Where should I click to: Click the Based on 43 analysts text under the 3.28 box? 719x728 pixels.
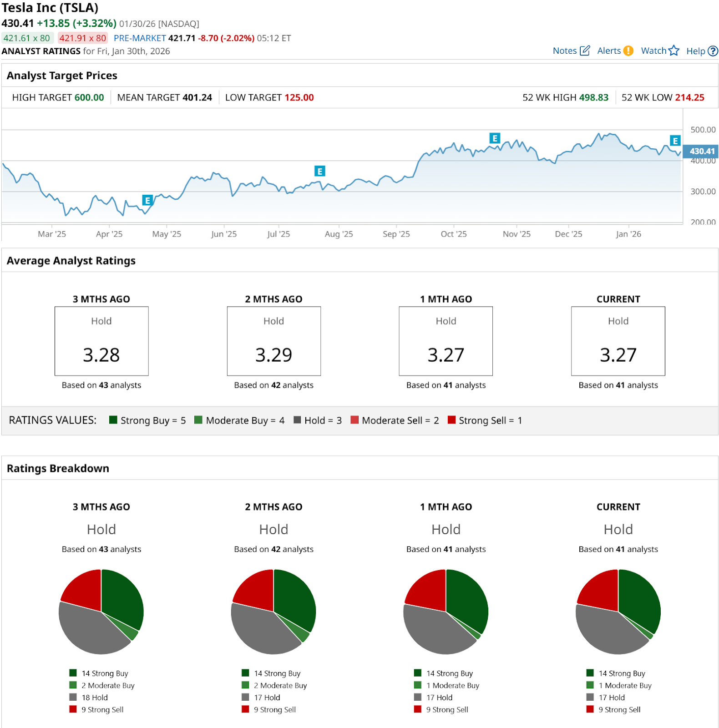coord(101,385)
